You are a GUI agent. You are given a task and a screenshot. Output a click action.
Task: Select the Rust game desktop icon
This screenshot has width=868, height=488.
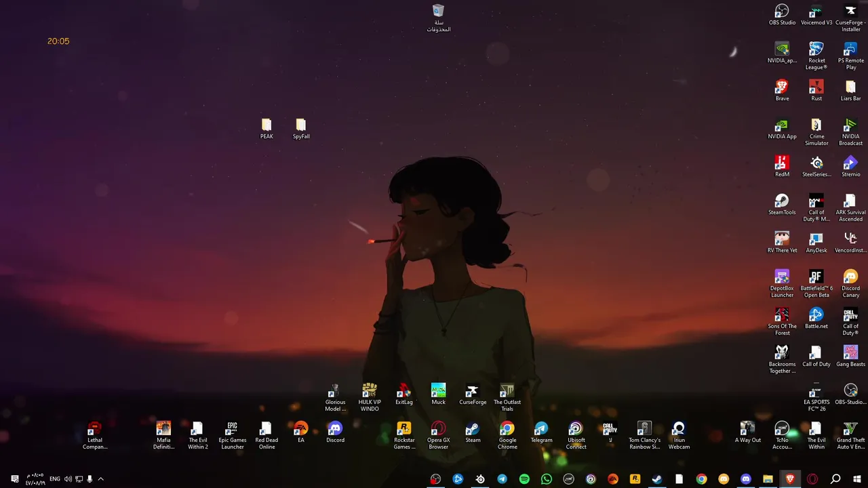[x=816, y=91]
